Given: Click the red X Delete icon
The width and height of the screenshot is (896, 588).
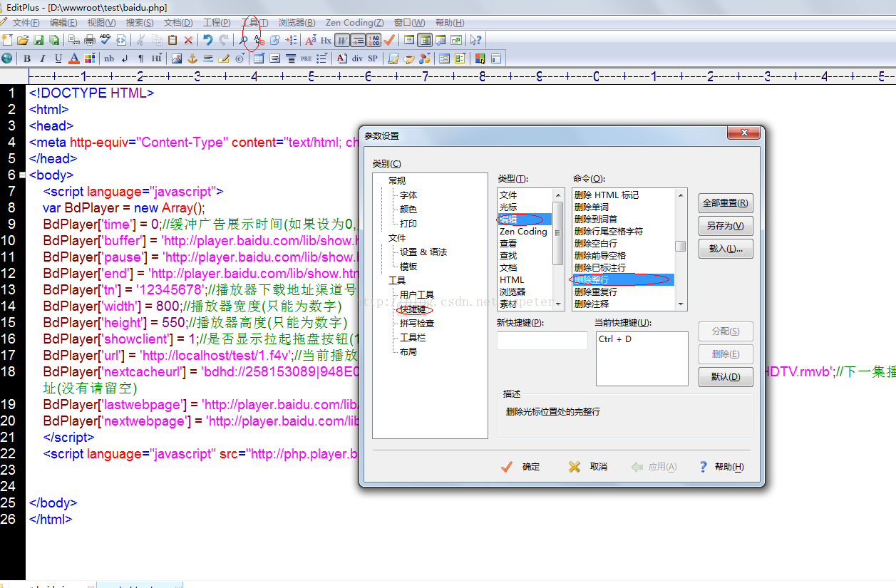Looking at the screenshot, I should point(188,41).
